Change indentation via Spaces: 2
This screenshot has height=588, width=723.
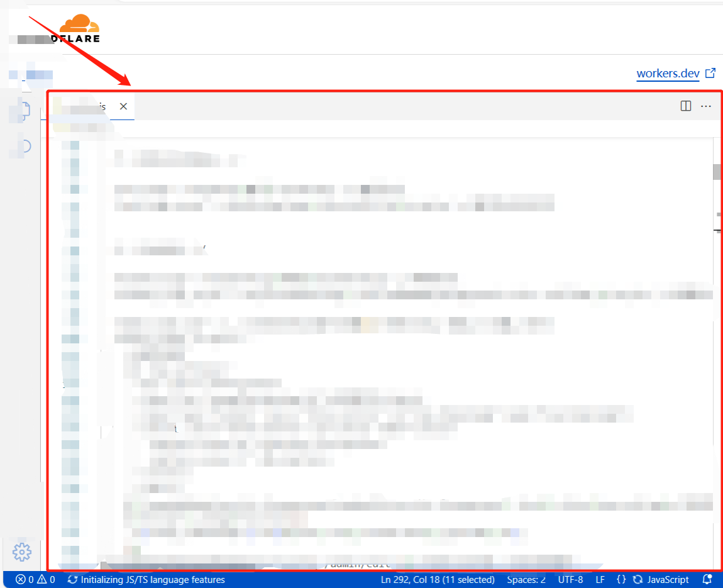click(x=526, y=580)
